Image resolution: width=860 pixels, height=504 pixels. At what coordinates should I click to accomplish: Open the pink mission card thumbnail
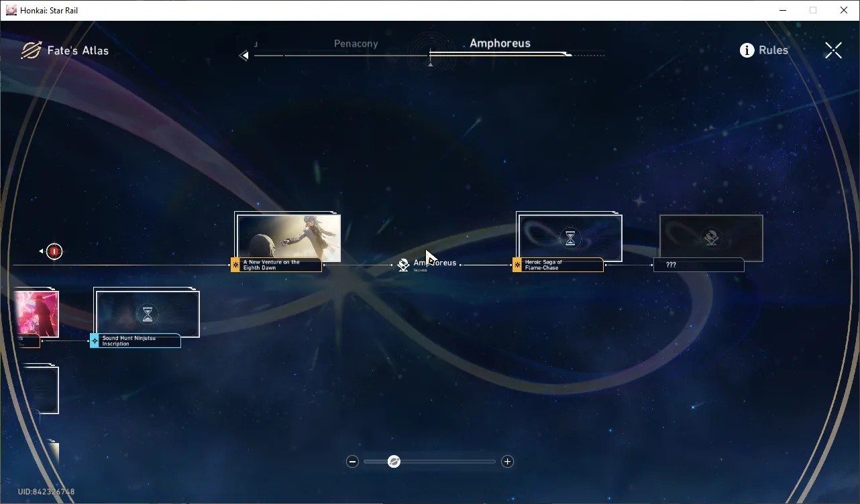(x=36, y=313)
